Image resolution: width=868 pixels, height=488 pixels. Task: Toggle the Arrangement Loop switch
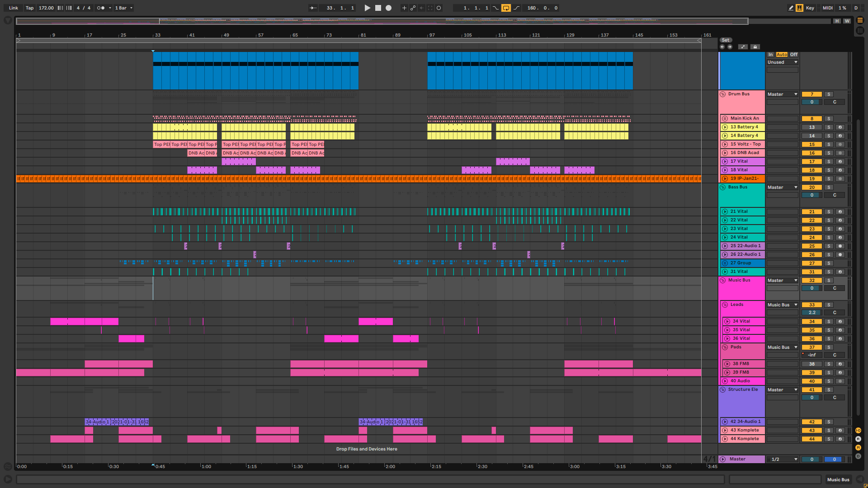coord(506,8)
